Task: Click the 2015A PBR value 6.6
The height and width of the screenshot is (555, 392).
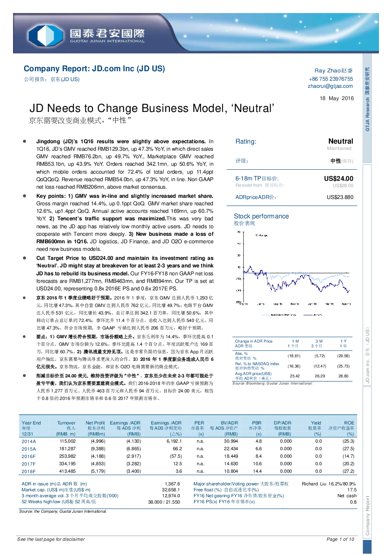Action: (258, 449)
